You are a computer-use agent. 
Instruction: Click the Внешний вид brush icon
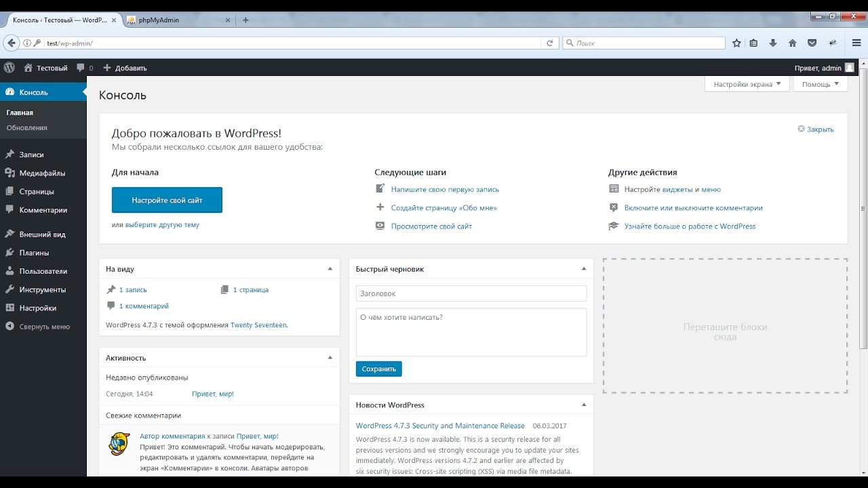pyautogui.click(x=9, y=234)
